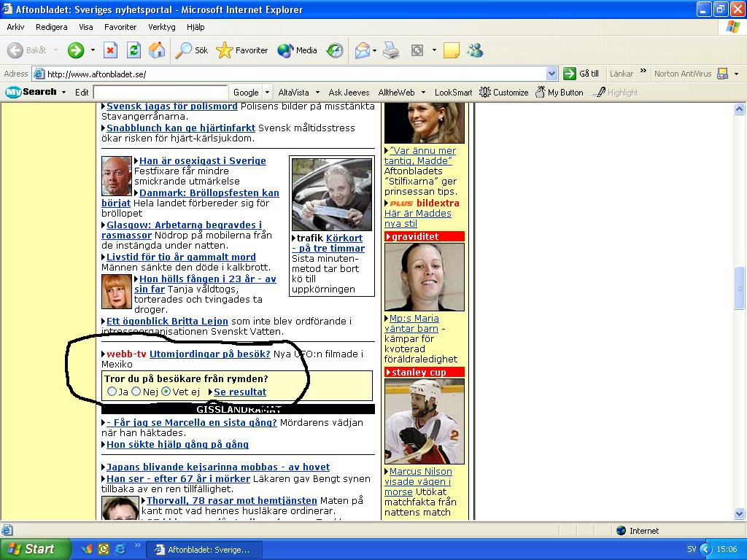Viewport: 747px width, 560px height.
Task: Open the Favoriter menu
Action: click(x=120, y=27)
